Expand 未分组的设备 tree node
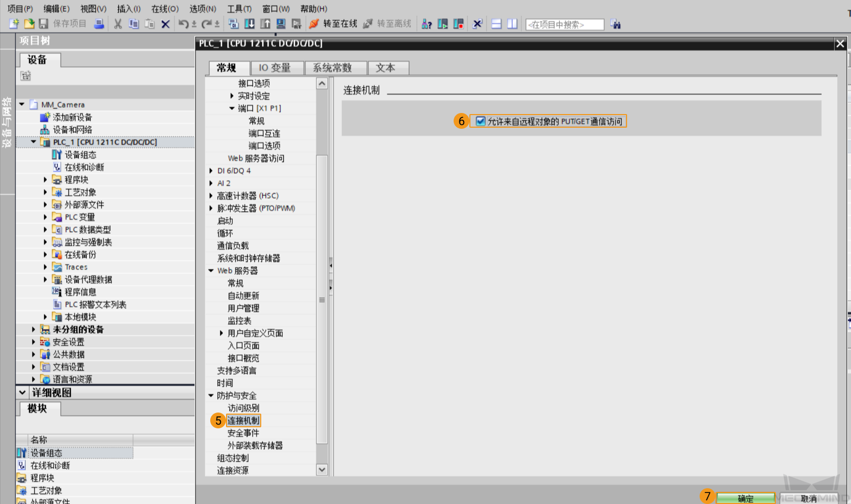The image size is (851, 504). pyautogui.click(x=34, y=330)
